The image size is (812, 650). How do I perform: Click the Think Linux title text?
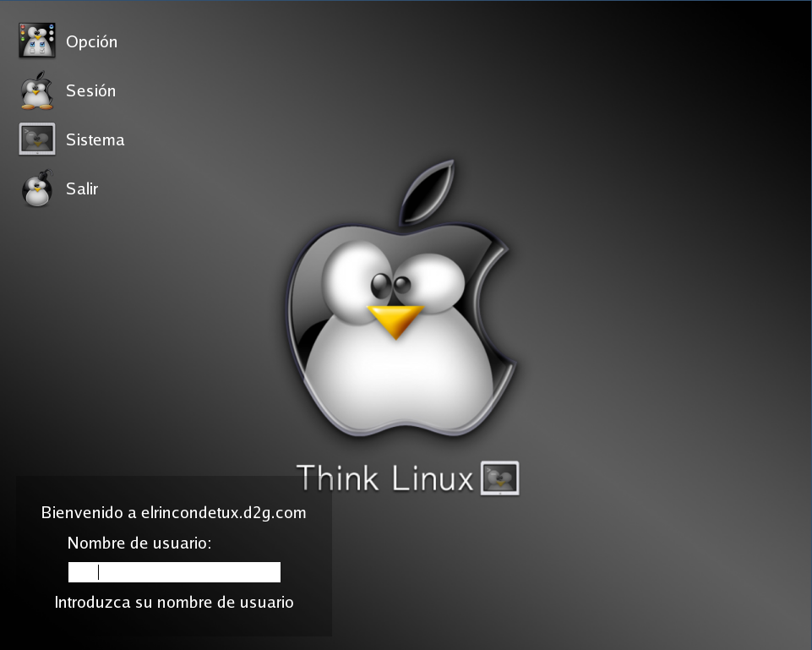click(x=384, y=478)
